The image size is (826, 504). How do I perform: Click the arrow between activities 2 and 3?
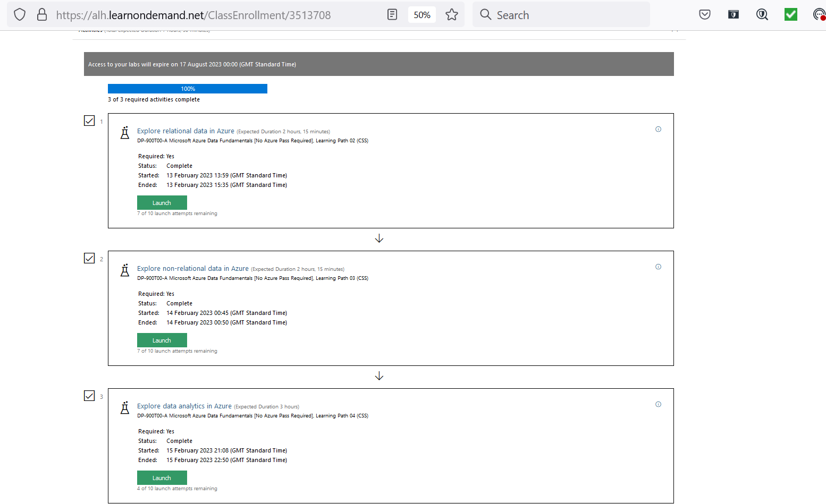[x=379, y=375]
